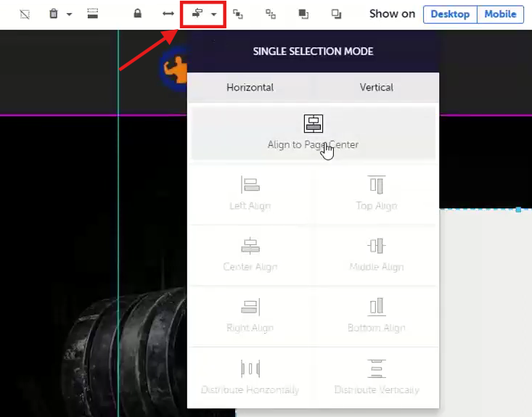
Task: Toggle the lock icon
Action: point(137,13)
